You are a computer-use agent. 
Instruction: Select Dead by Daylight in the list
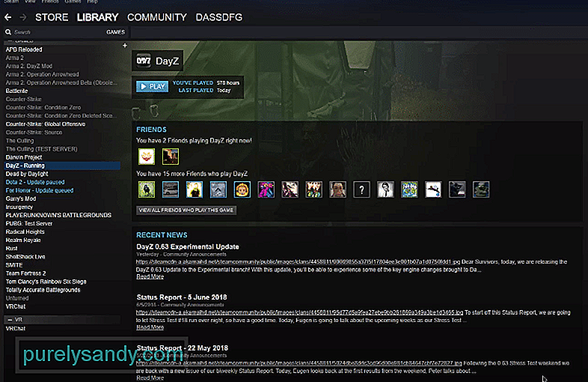point(27,174)
